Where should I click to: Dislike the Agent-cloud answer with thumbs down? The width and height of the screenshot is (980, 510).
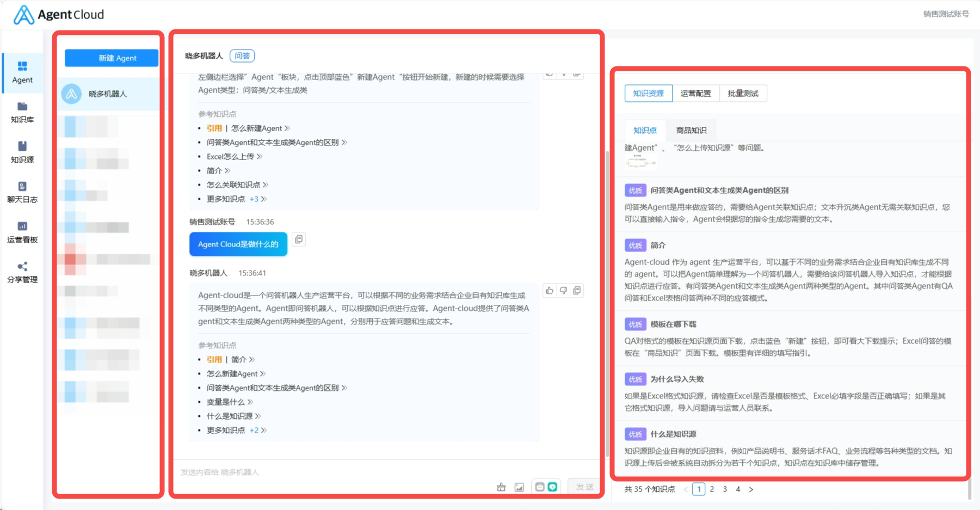tap(563, 291)
